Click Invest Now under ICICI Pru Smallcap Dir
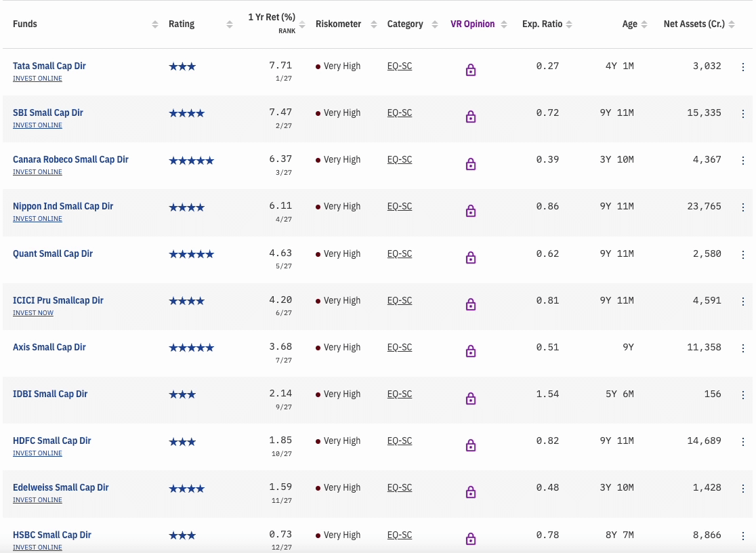Image resolution: width=756 pixels, height=553 pixels. (33, 312)
